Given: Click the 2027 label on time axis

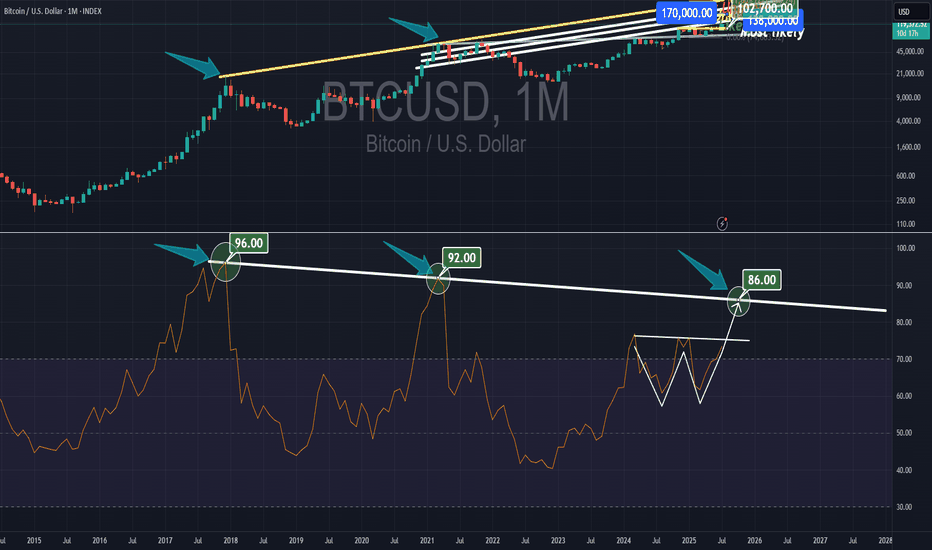Looking at the screenshot, I should pyautogui.click(x=820, y=540).
